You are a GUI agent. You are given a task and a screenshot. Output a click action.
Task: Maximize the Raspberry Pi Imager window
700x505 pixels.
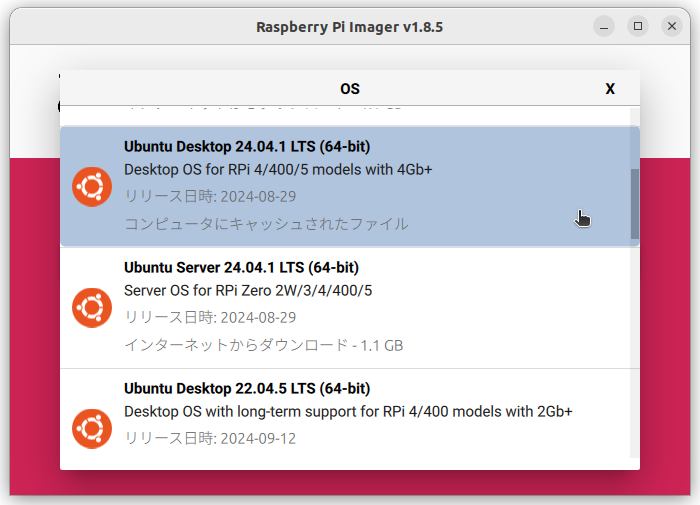[638, 26]
